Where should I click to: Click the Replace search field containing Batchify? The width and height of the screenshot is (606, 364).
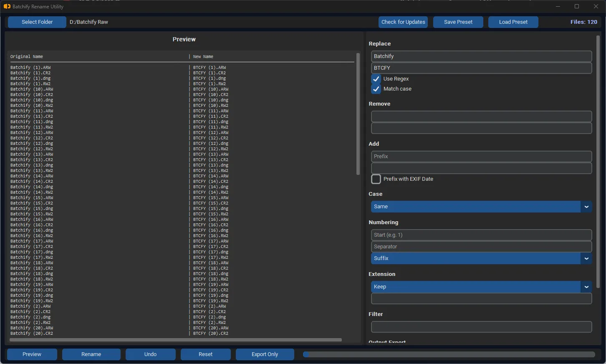point(481,56)
